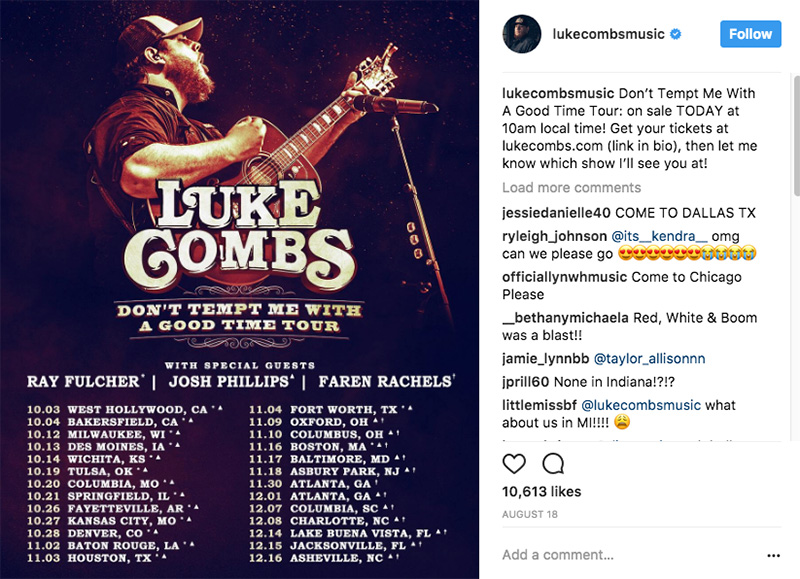View the 10,613 likes list
The height and width of the screenshot is (579, 800).
coord(541,492)
